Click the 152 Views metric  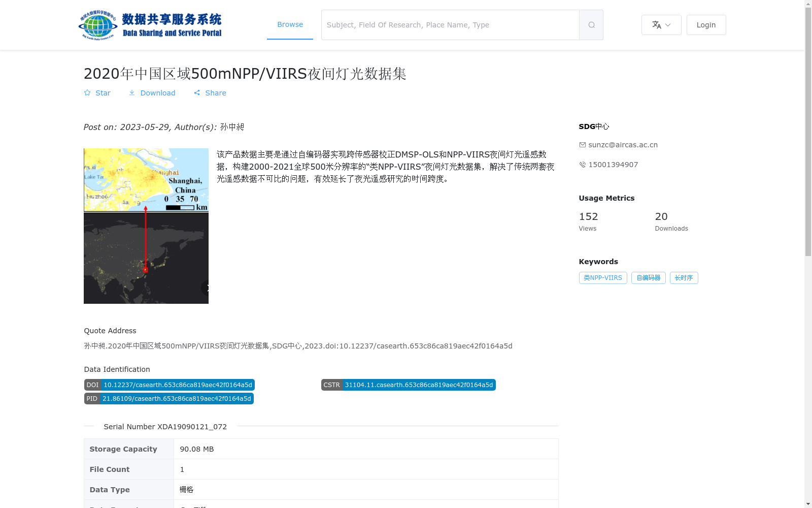(x=589, y=221)
